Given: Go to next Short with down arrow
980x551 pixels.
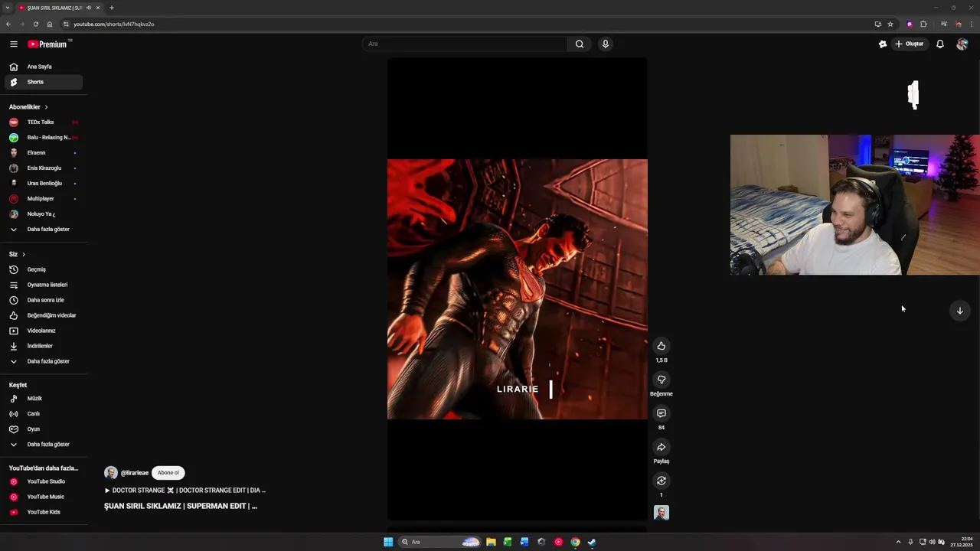Looking at the screenshot, I should tap(959, 311).
